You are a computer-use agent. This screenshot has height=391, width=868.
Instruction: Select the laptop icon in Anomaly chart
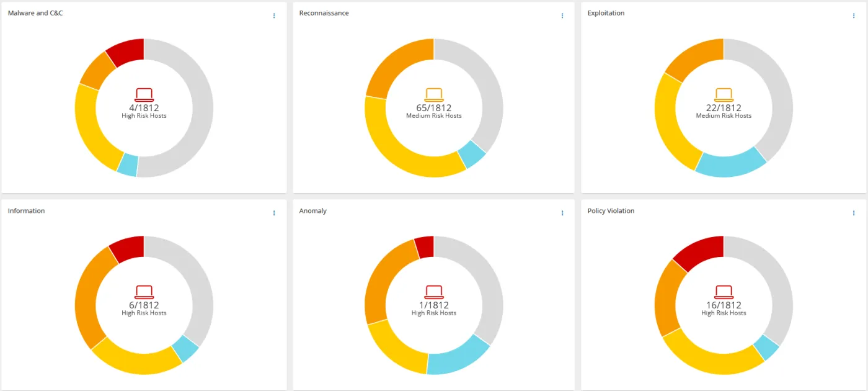[x=434, y=292]
